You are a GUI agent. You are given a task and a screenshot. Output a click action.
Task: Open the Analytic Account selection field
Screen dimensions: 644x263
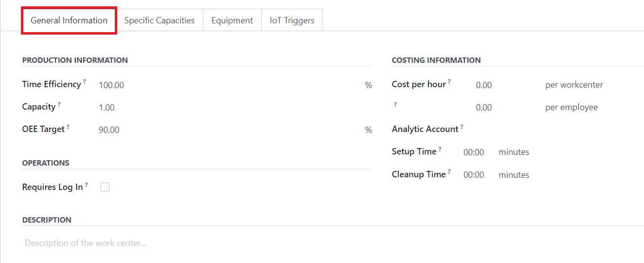555,130
